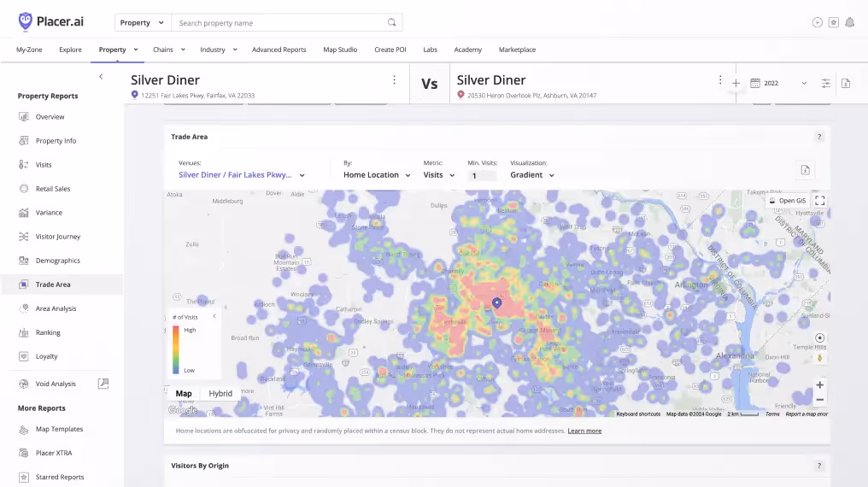Open Starred Reports

(x=59, y=477)
